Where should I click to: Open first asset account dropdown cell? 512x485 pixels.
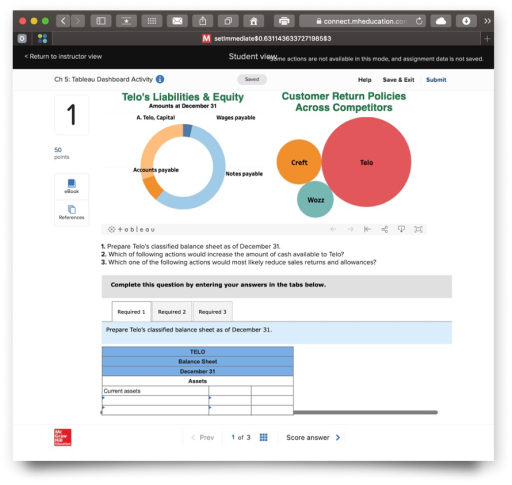[x=155, y=400]
